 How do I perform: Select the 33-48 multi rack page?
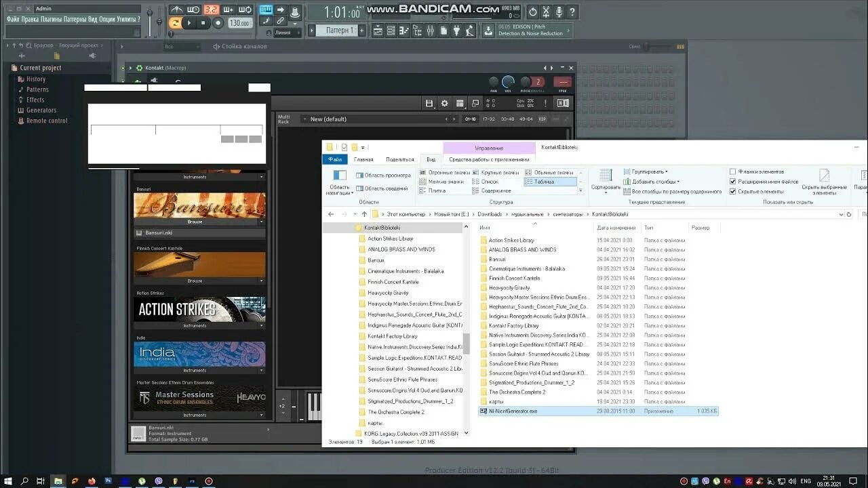pos(507,119)
